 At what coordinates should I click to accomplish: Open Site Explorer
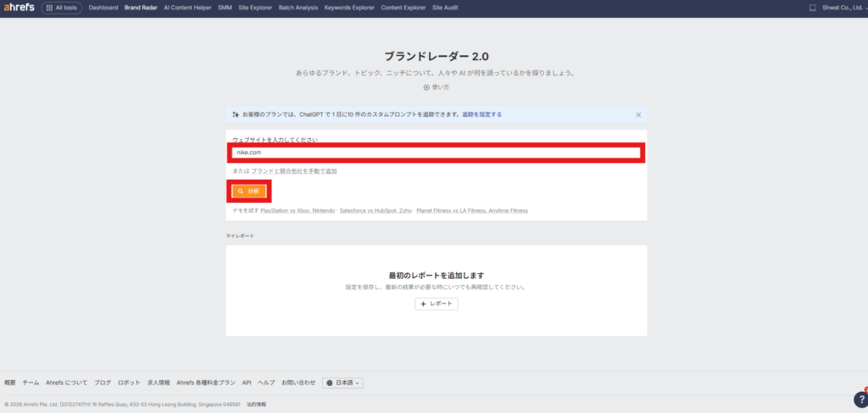pos(255,8)
